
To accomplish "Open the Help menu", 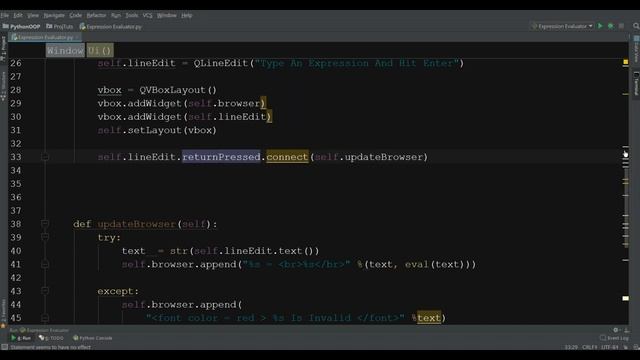I will [x=187, y=15].
